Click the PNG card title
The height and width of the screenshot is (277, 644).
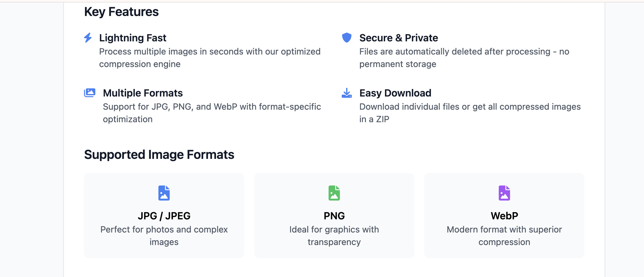point(334,216)
